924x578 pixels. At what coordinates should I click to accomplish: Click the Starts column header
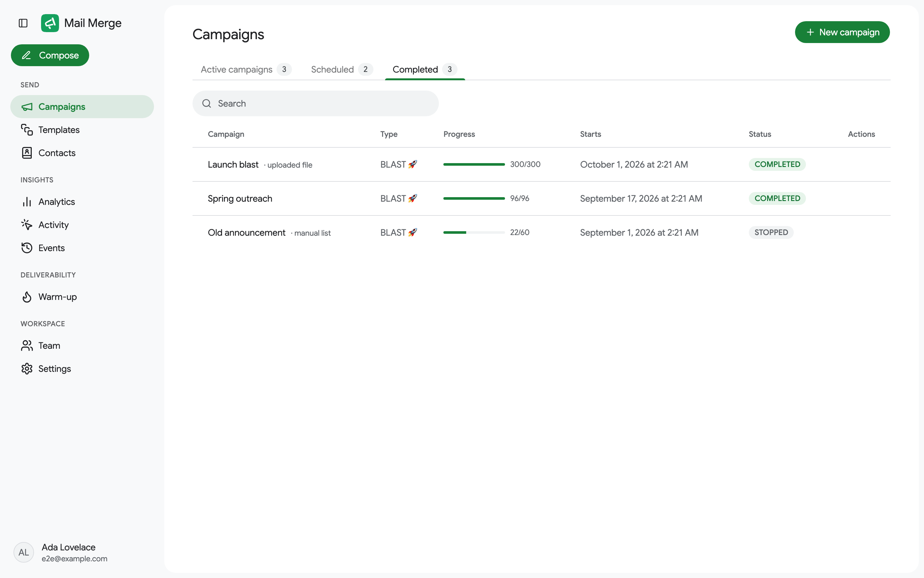[590, 134]
